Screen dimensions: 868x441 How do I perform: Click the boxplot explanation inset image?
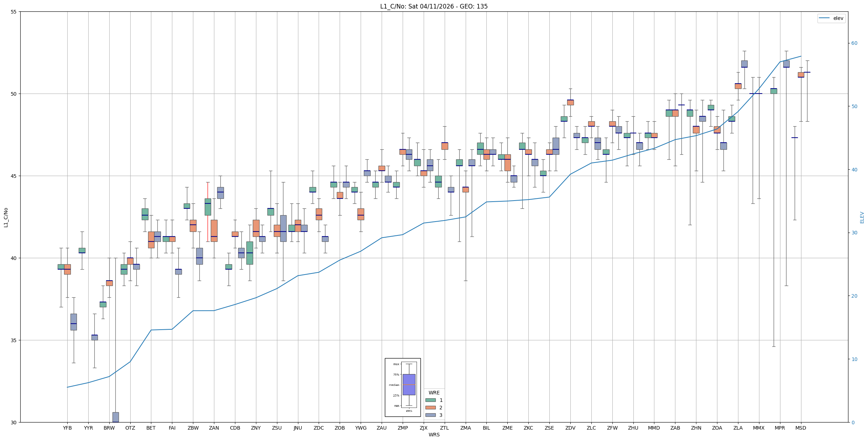[x=403, y=387]
